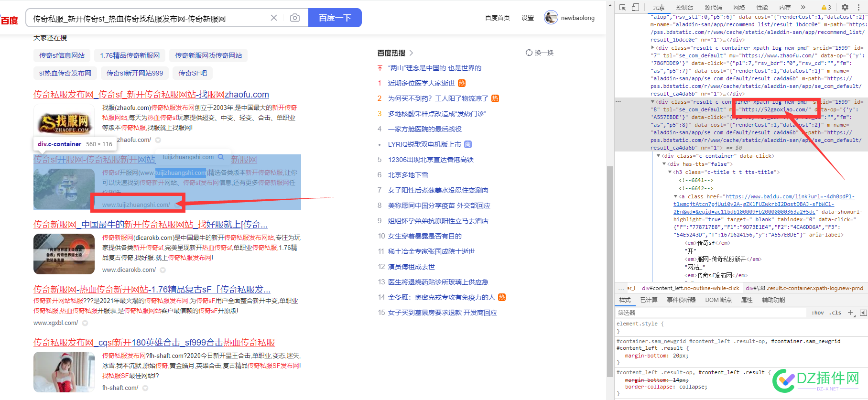Click the breadcrumb ellipsis in DevTools
Viewport: 868px width, 400px height.
coord(621,288)
